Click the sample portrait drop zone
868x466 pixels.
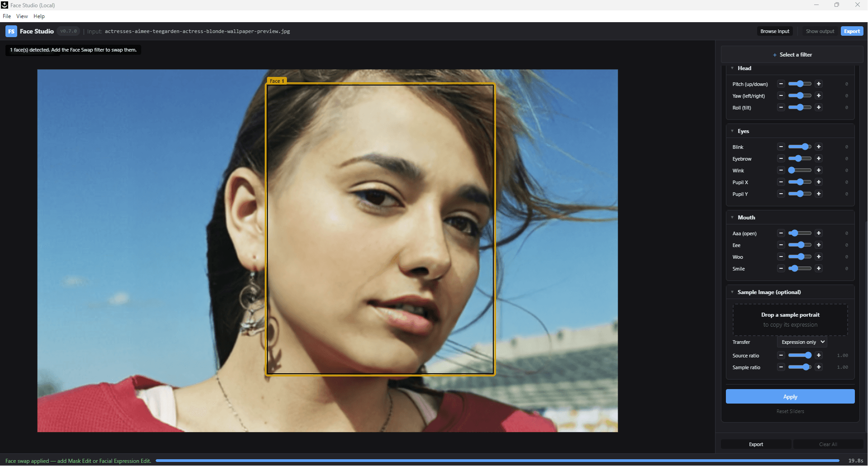tap(790, 320)
